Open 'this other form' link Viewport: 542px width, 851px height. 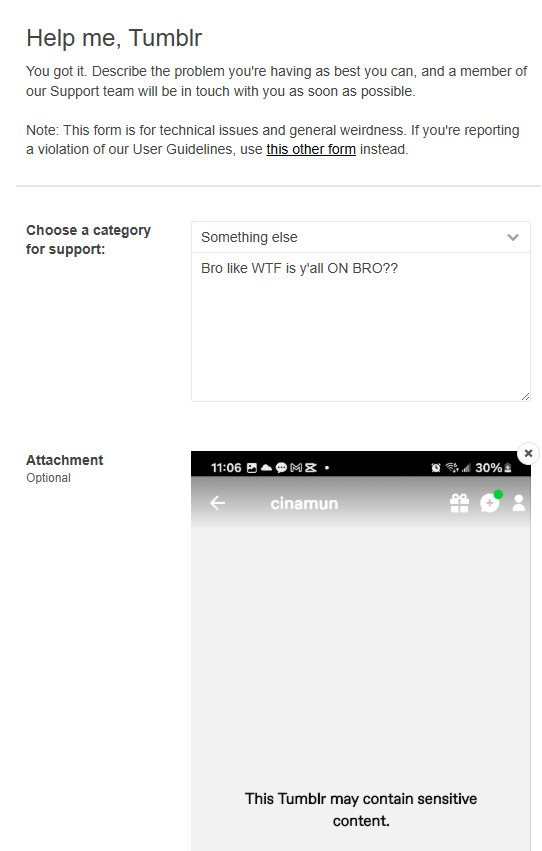311,149
